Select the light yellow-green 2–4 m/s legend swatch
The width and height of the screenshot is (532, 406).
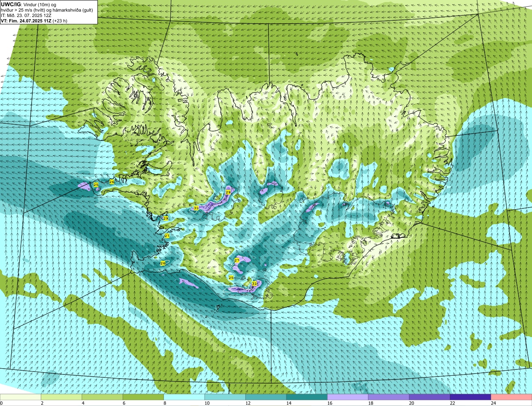click(62, 397)
